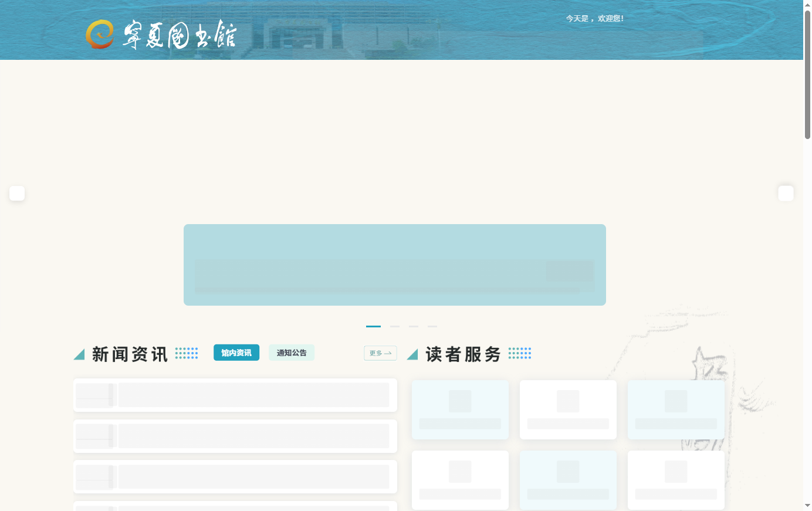Click the search button placeholder in teal box
The height and width of the screenshot is (511, 812).
(570, 271)
